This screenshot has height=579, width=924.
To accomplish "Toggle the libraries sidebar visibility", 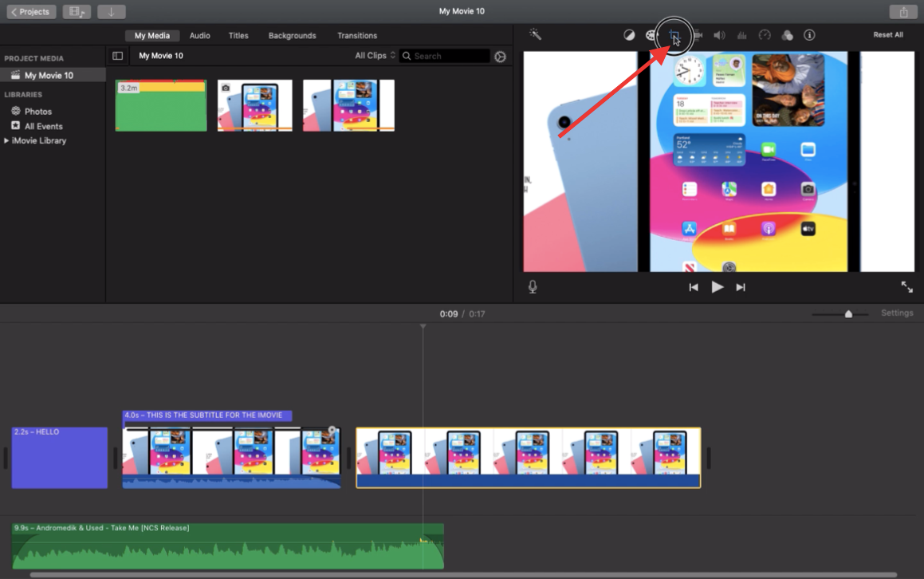I will 118,56.
